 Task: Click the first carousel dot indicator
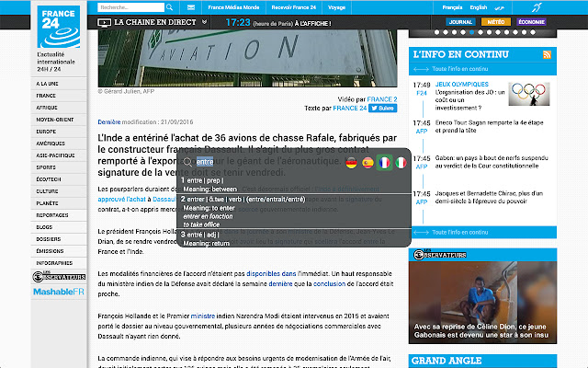pos(437,32)
